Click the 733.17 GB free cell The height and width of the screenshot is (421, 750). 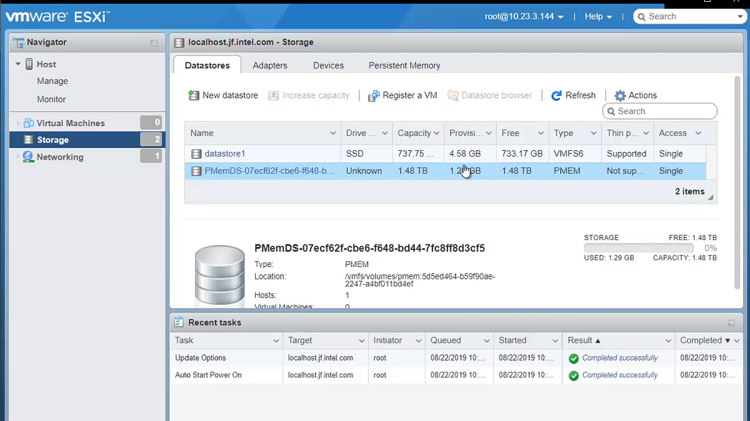tap(522, 154)
